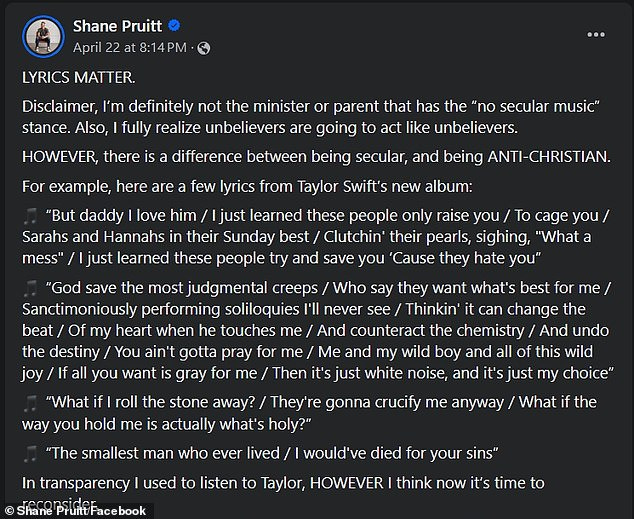
Task: Click the Shane Pruitt author name
Action: (x=117, y=26)
